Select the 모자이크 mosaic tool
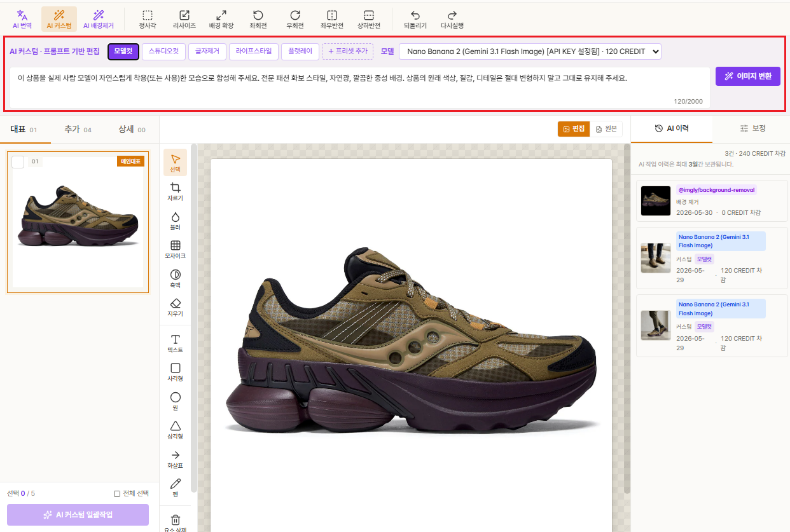Viewport: 790px width, 532px height. tap(176, 249)
